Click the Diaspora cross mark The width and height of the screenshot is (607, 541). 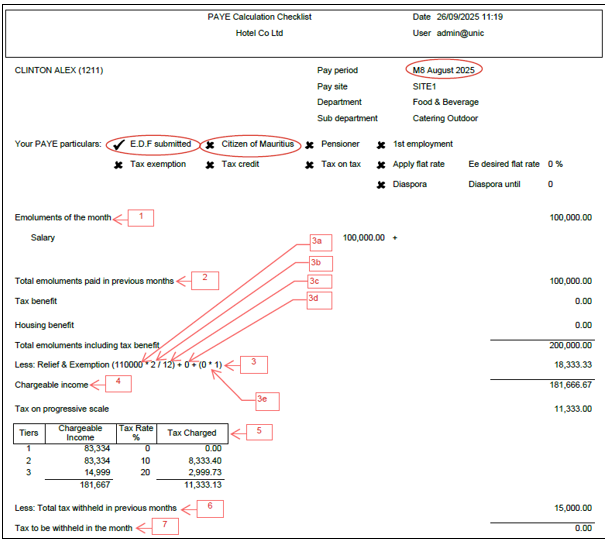[x=381, y=185]
